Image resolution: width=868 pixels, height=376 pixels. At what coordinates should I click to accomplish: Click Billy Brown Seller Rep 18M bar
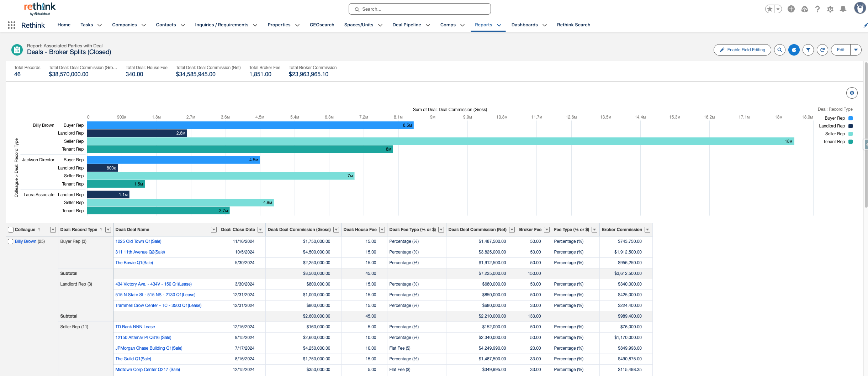point(441,141)
